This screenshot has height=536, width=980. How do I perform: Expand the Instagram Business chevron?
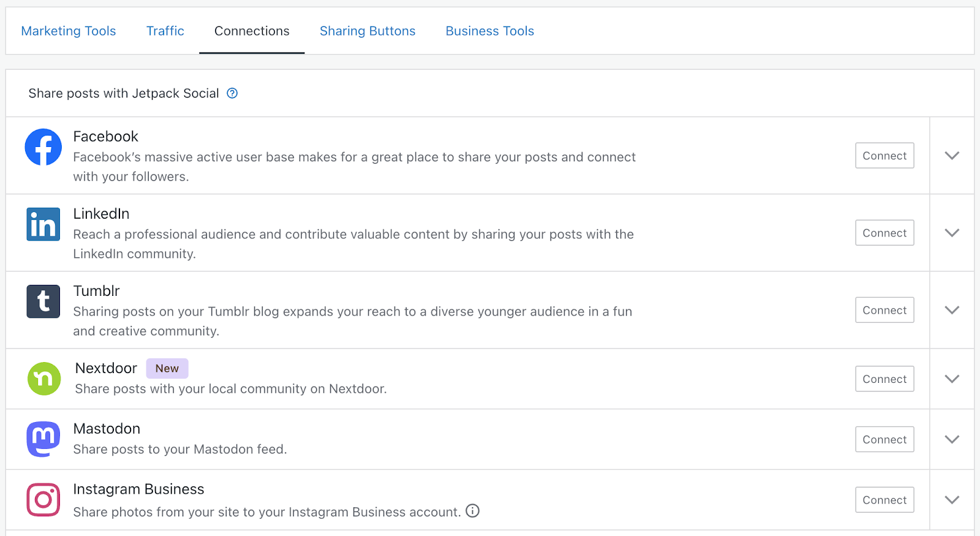pyautogui.click(x=952, y=500)
